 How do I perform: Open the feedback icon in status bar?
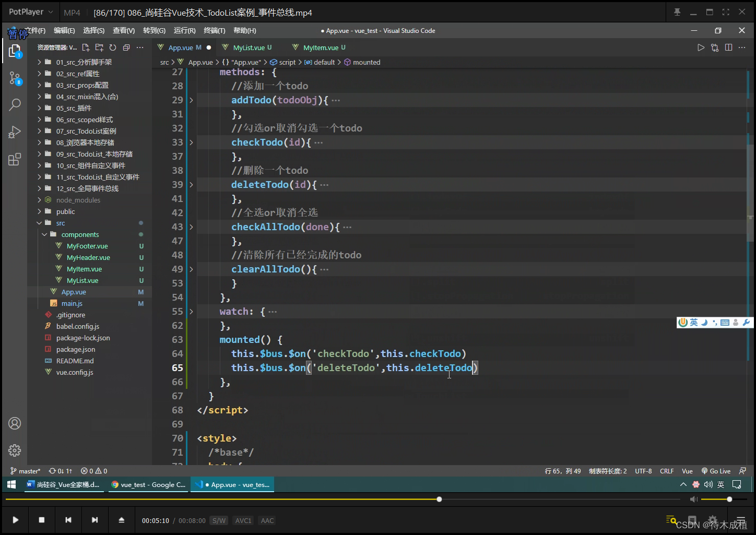[742, 471]
